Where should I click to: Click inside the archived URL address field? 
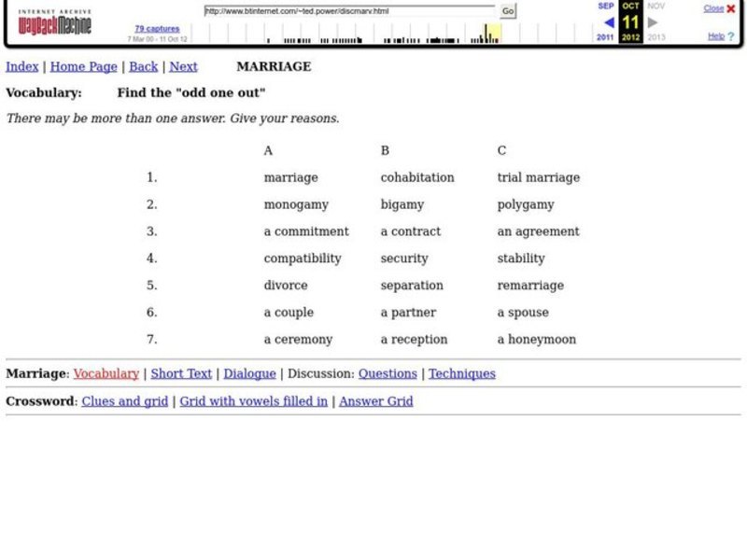[345, 11]
